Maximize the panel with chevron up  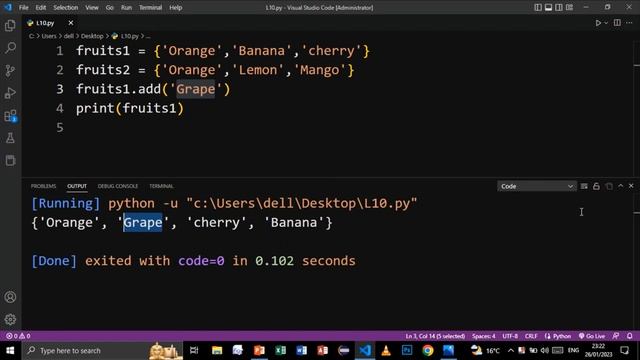point(620,186)
